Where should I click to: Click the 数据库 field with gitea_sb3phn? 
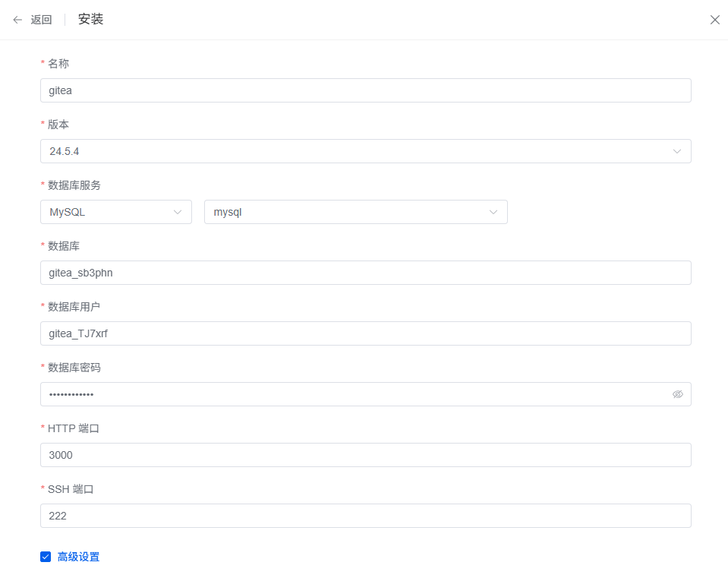coord(365,273)
